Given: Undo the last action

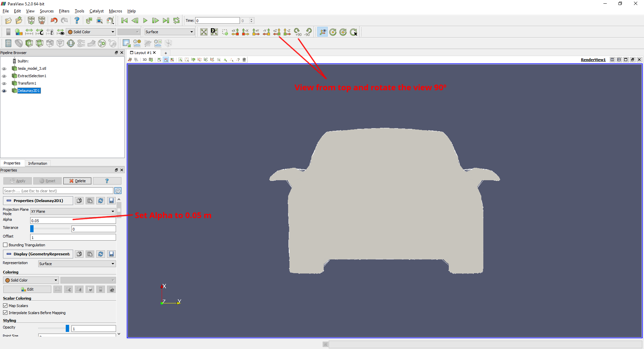Looking at the screenshot, I should tap(54, 21).
